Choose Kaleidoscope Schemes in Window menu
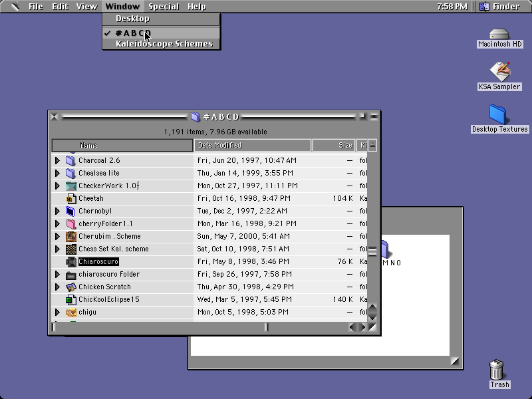The height and width of the screenshot is (399, 532). pyautogui.click(x=162, y=44)
